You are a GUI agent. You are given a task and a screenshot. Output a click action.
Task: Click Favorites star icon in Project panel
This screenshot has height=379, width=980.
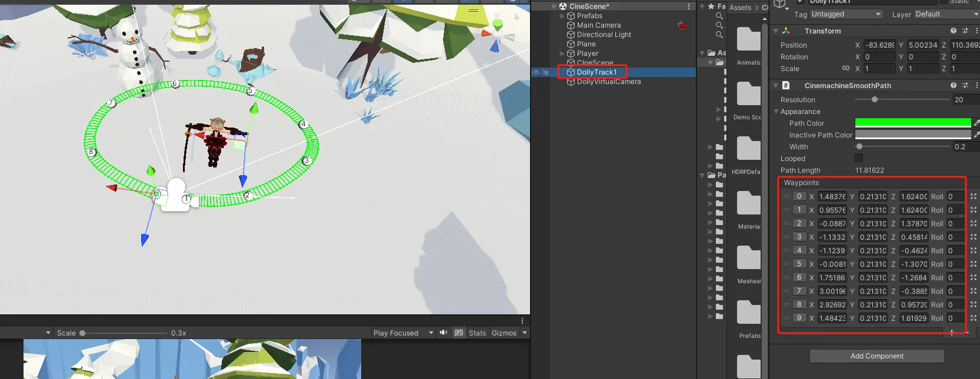[711, 6]
